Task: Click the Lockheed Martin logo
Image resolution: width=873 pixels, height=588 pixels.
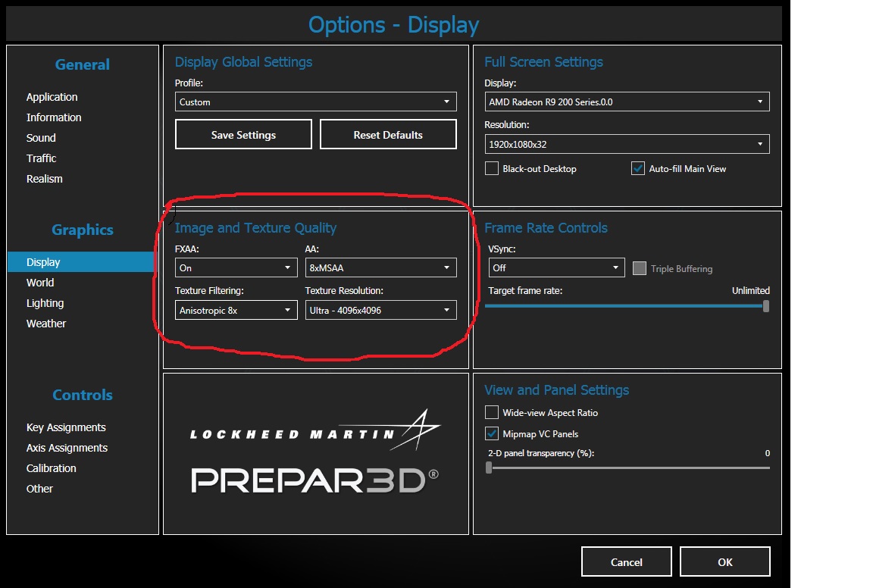Action: pyautogui.click(x=315, y=430)
